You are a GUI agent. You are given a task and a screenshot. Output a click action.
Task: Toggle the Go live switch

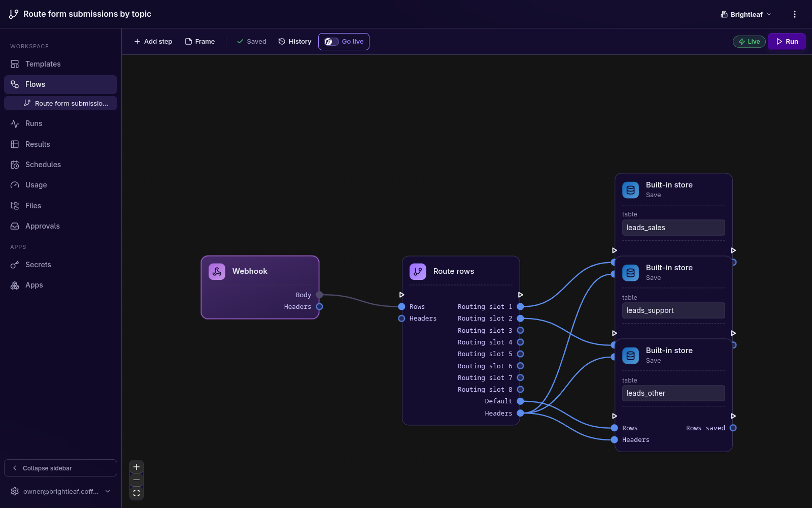pos(331,42)
